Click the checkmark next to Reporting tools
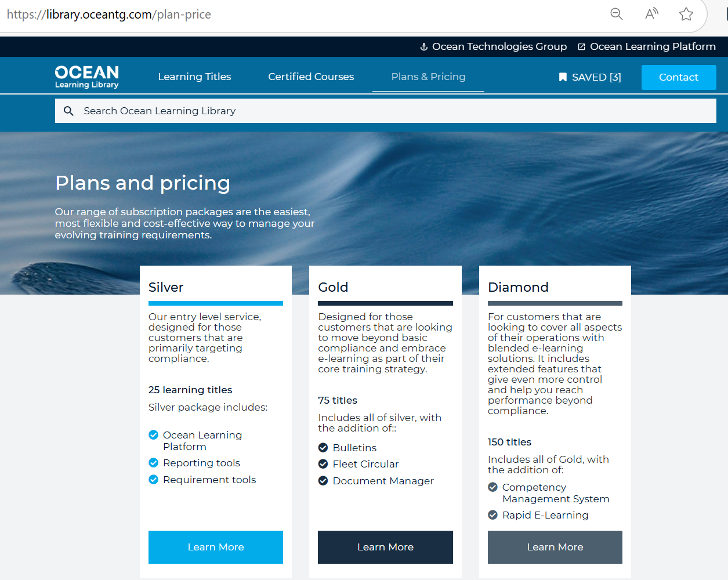Viewport: 728px width, 580px height. (x=153, y=462)
